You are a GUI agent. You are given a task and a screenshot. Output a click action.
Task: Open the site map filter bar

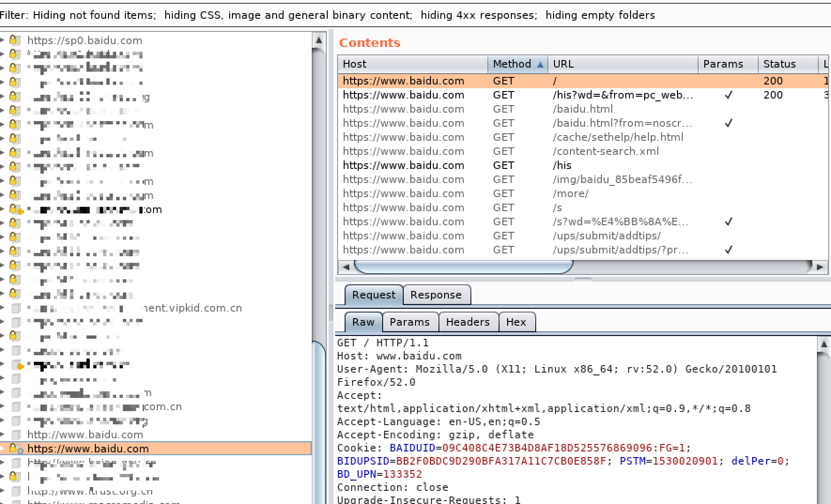pyautogui.click(x=415, y=15)
